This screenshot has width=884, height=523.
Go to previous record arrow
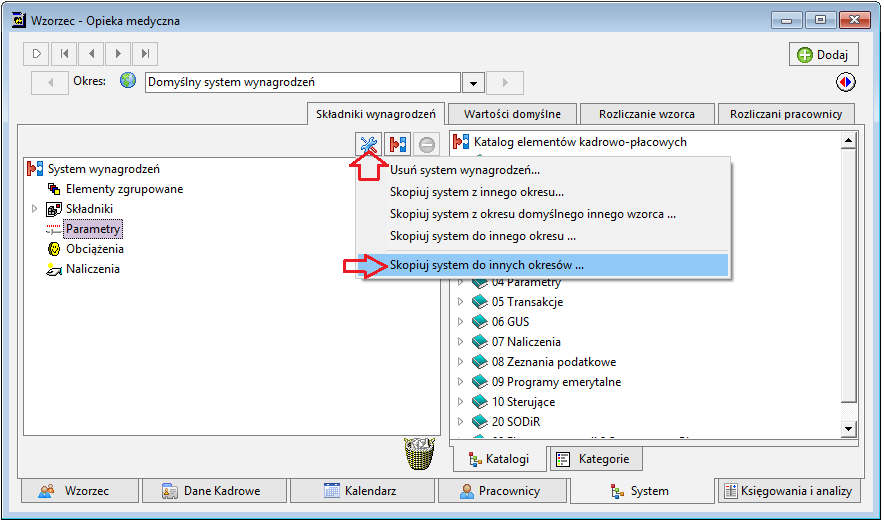pyautogui.click(x=91, y=54)
